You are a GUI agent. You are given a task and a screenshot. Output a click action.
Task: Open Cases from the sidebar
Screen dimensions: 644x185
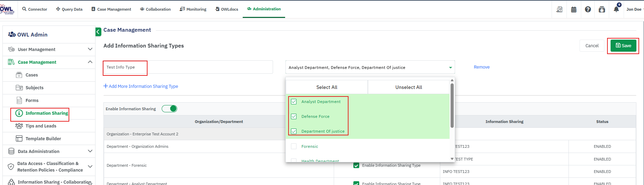(31, 75)
